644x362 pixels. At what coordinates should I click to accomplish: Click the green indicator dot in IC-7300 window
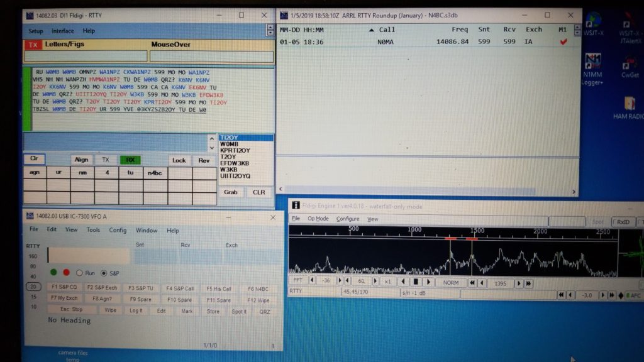click(x=53, y=272)
